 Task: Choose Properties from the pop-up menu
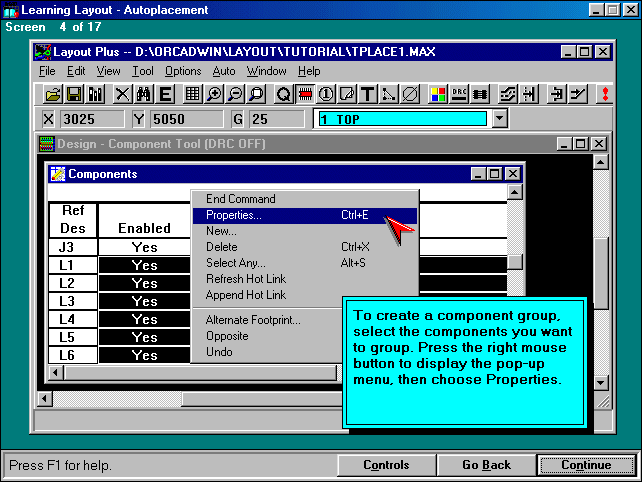tap(234, 215)
